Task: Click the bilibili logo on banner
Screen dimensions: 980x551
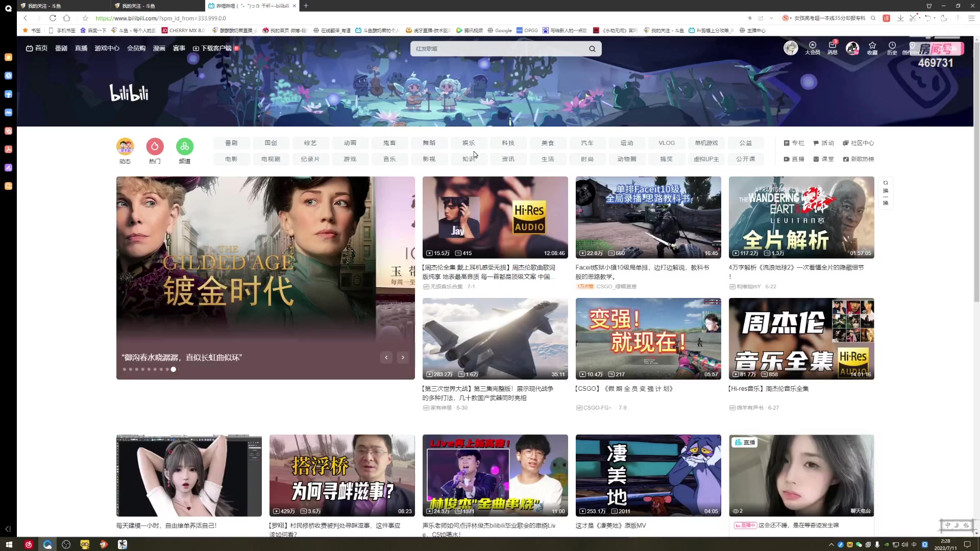Action: [x=129, y=92]
